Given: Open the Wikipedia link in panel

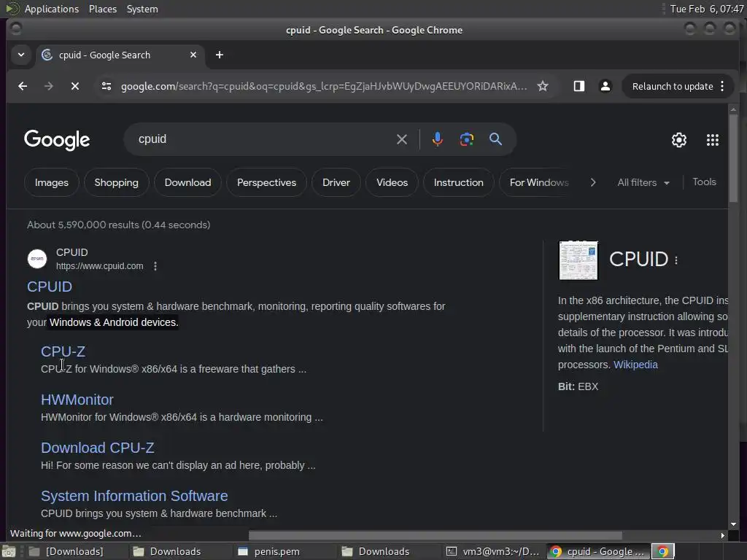Looking at the screenshot, I should tap(635, 365).
